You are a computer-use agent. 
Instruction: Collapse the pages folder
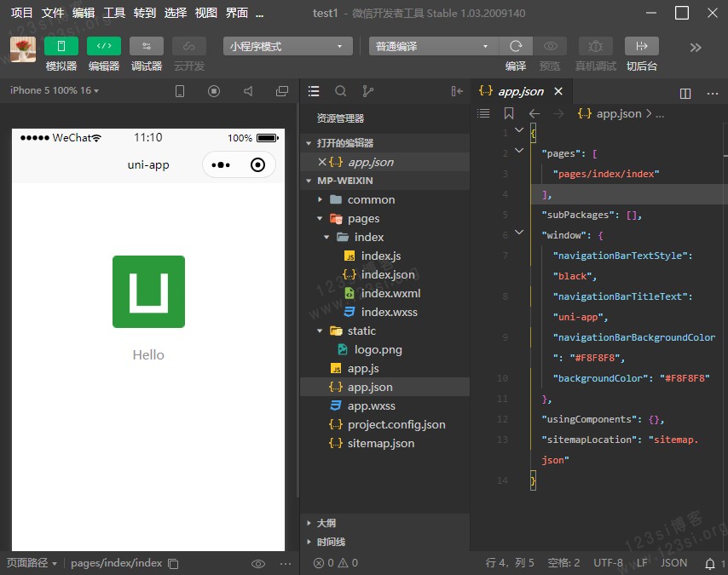(384, 218)
